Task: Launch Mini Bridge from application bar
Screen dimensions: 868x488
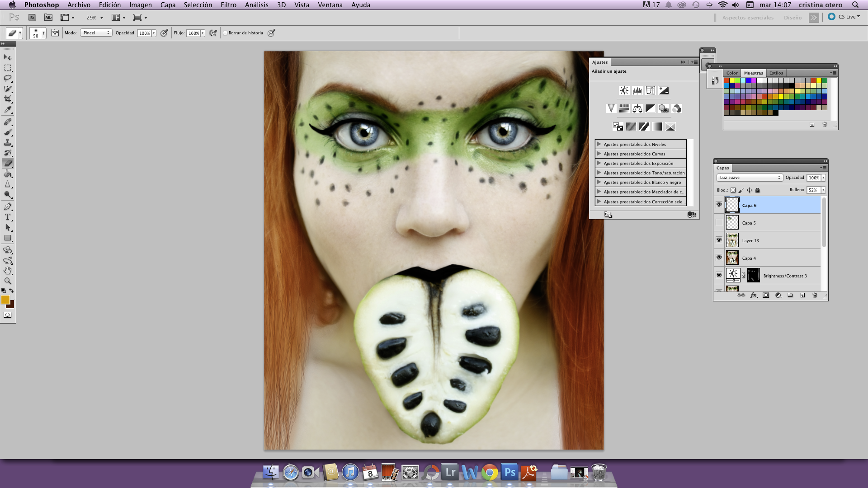Action: point(48,17)
